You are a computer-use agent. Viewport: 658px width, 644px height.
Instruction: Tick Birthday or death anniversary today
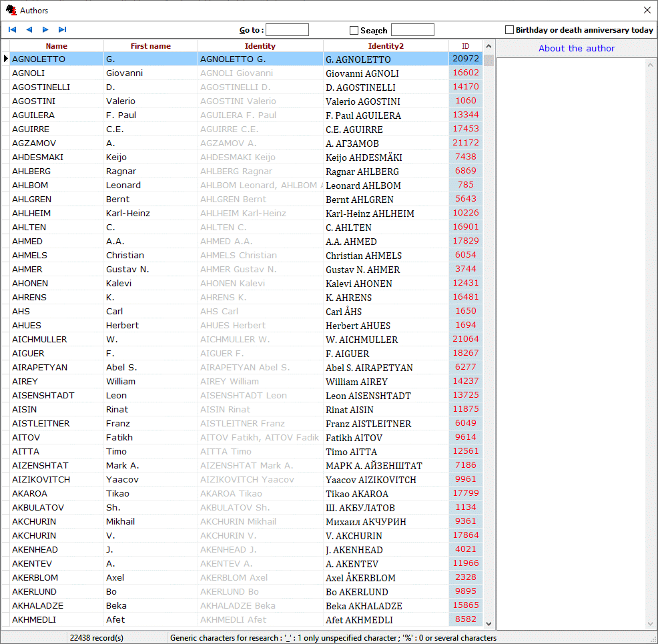point(509,30)
